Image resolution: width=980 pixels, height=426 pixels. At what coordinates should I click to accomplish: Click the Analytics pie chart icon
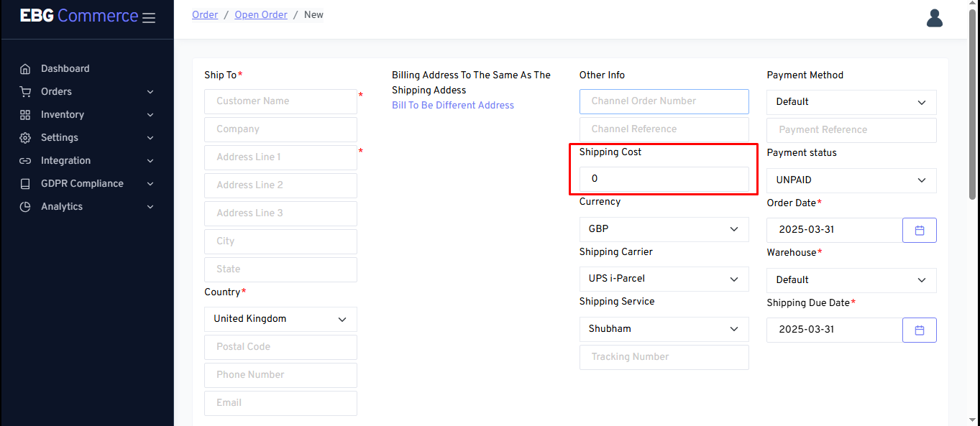(25, 207)
